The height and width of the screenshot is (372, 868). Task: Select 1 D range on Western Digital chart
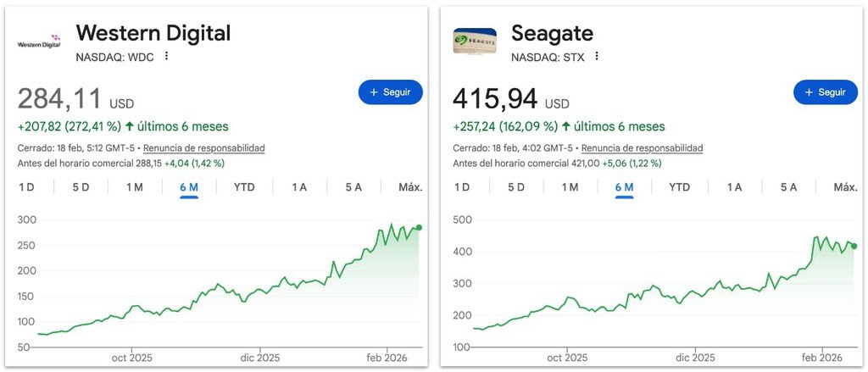click(x=27, y=187)
